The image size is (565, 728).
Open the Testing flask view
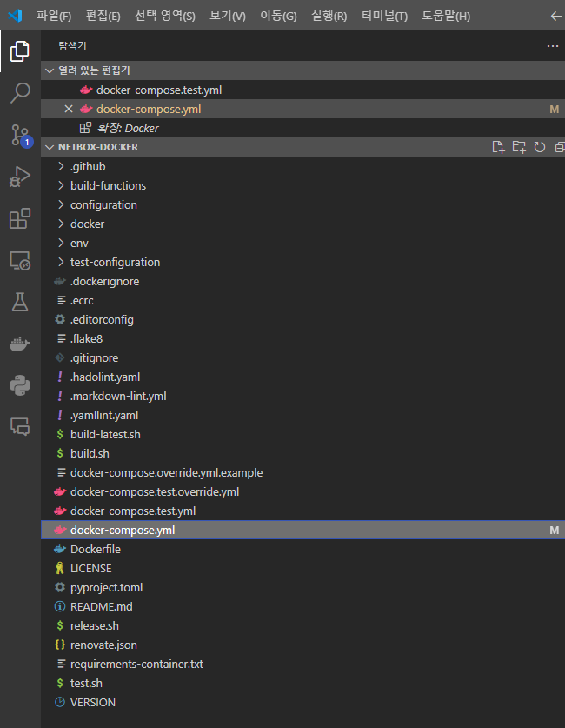[x=19, y=302]
